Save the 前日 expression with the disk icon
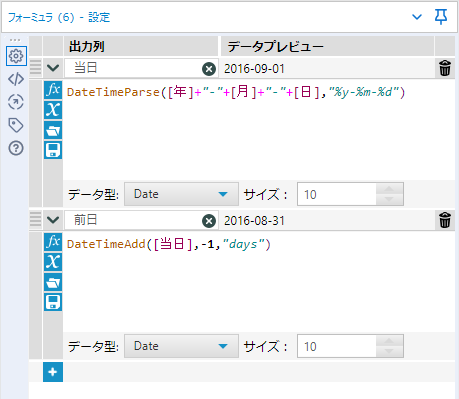Screen dimensions: 459x399 [x=53, y=302]
